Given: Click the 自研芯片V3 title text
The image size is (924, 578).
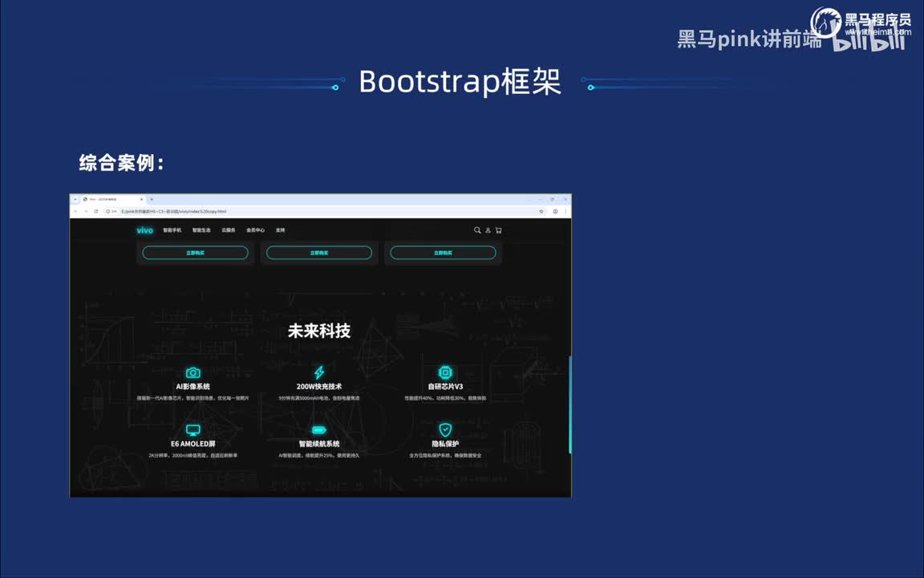Looking at the screenshot, I should (x=445, y=387).
